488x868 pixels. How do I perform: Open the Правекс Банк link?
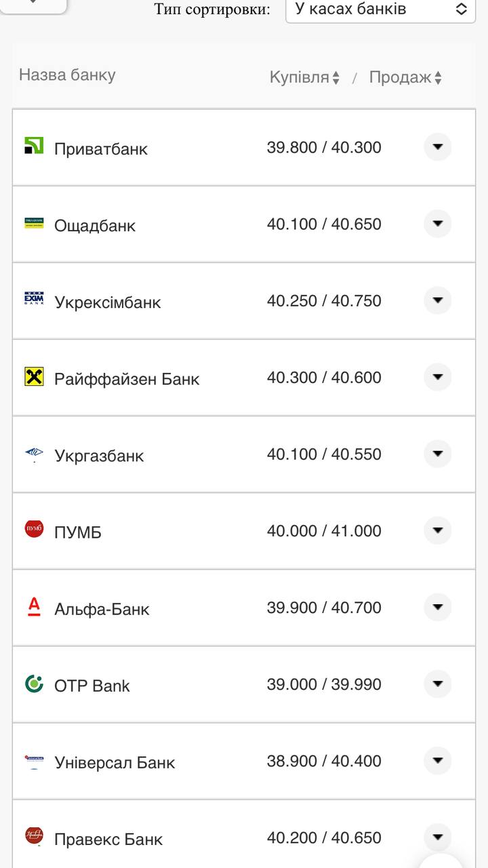pos(108,839)
